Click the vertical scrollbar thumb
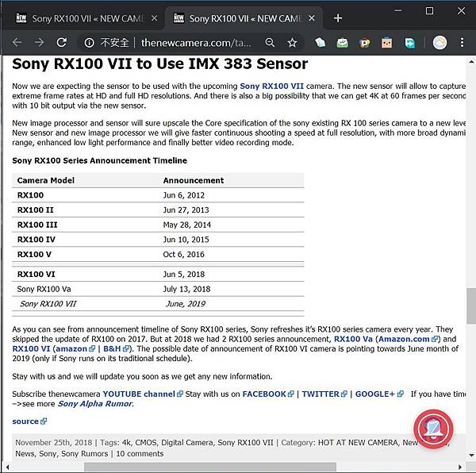Viewport: 476px width, 473px height. [x=471, y=306]
